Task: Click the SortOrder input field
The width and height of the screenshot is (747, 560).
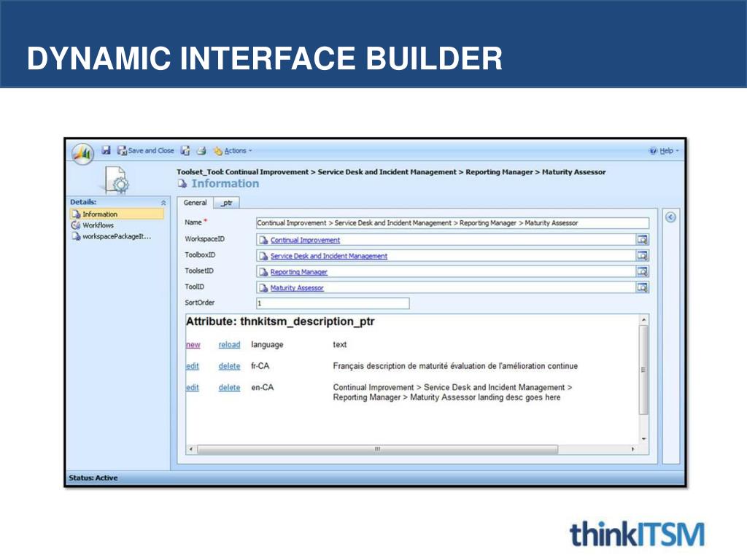Action: coord(333,303)
